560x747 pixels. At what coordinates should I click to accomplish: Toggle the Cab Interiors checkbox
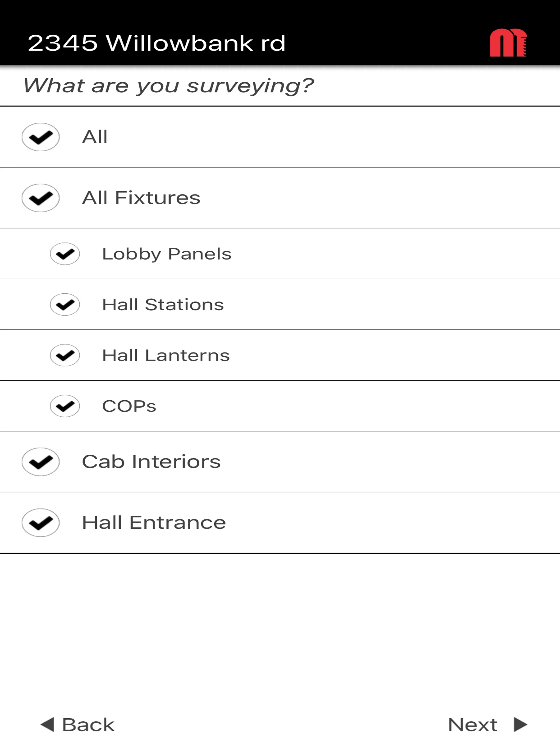click(x=40, y=462)
